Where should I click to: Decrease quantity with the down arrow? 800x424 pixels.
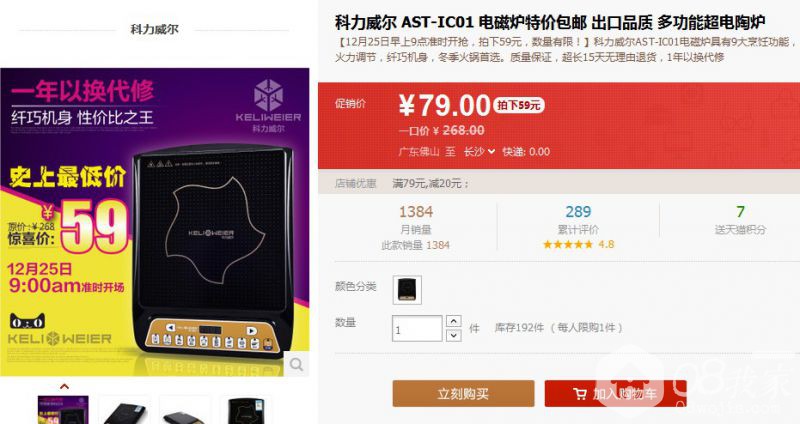pos(454,335)
